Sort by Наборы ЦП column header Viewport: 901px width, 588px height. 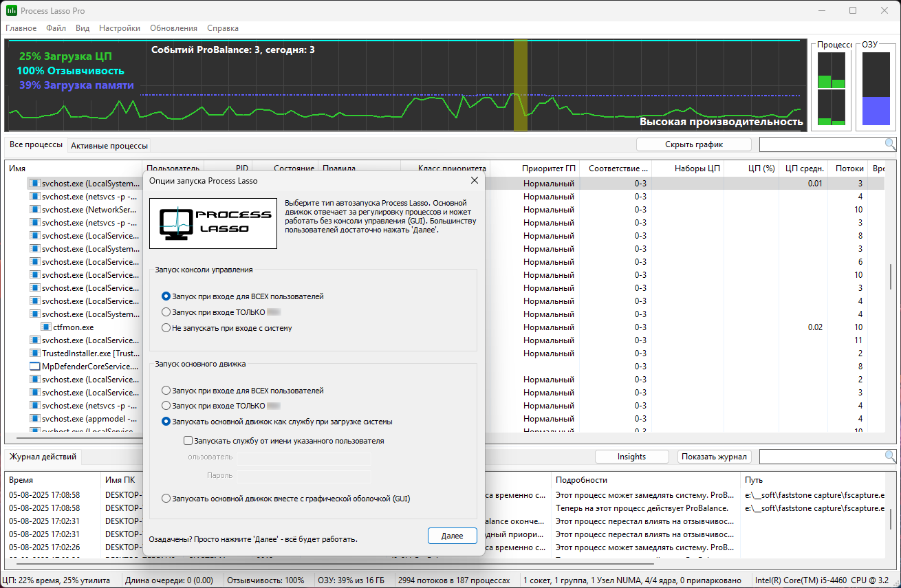click(687, 168)
